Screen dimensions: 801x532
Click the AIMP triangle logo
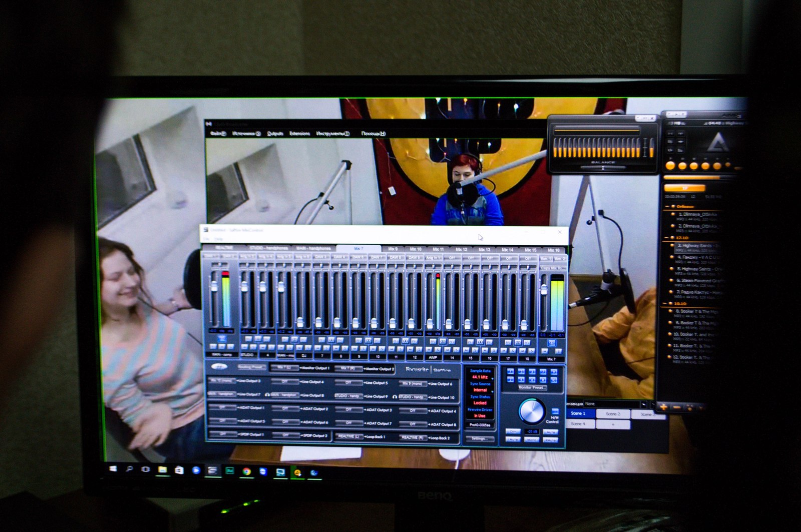719,142
